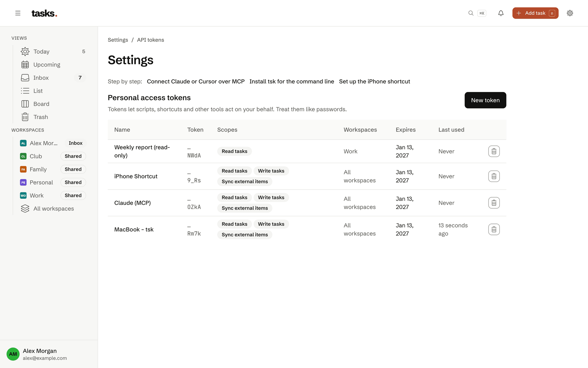Delete the MacBook - tsk token

[494, 229]
